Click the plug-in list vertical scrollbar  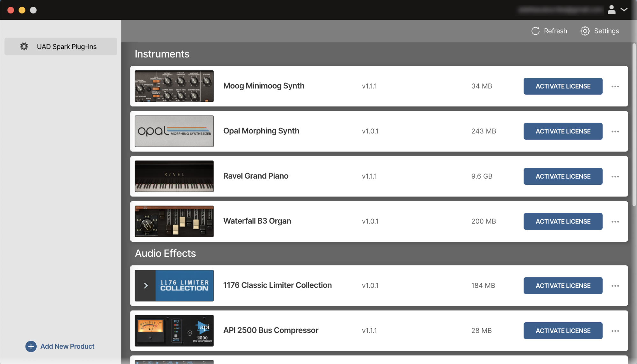click(634, 125)
